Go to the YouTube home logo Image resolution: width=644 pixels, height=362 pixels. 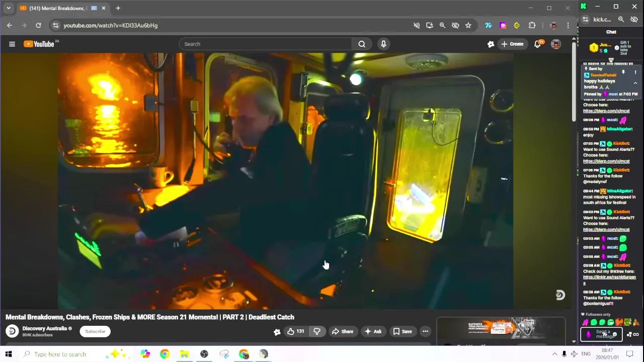(39, 44)
